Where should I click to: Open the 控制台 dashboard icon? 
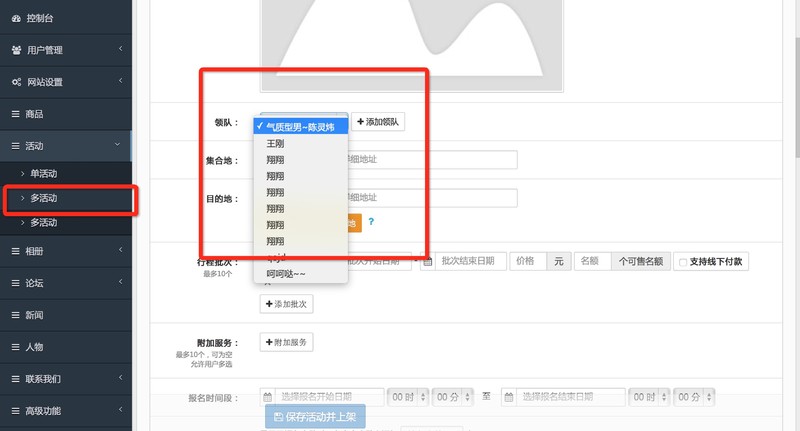pyautogui.click(x=16, y=18)
